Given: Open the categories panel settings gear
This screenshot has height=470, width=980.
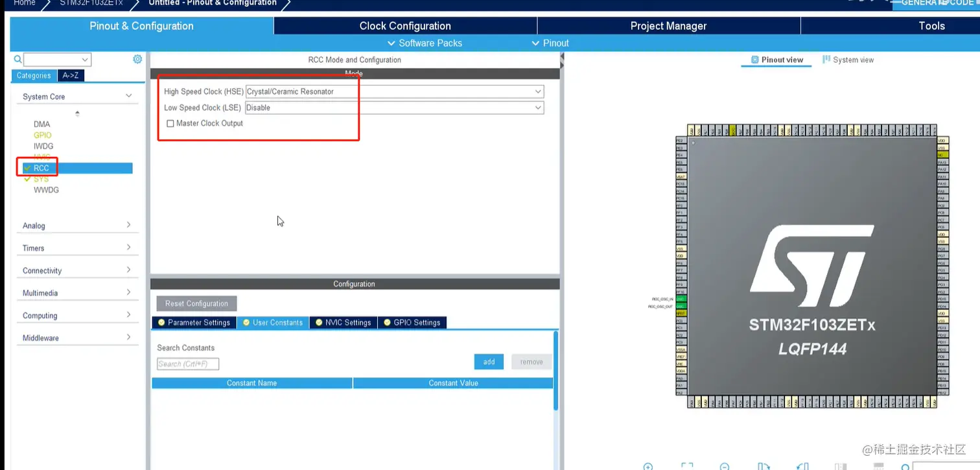Looking at the screenshot, I should tap(137, 59).
